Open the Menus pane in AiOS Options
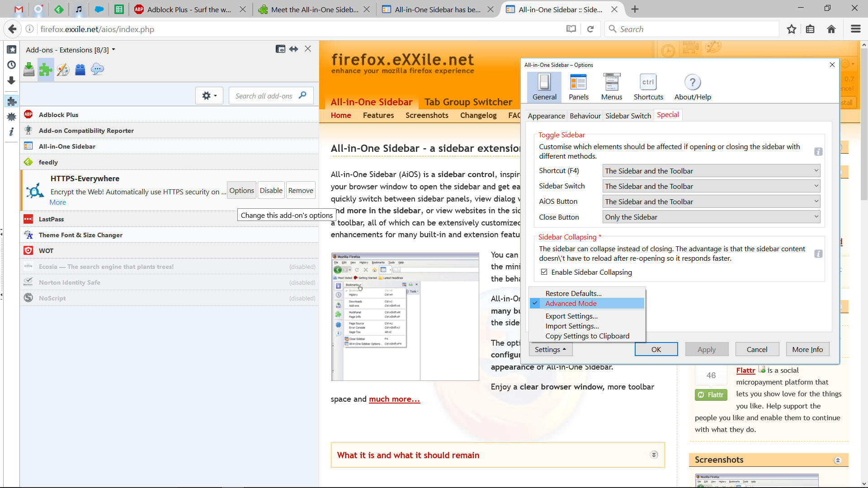 (x=612, y=87)
